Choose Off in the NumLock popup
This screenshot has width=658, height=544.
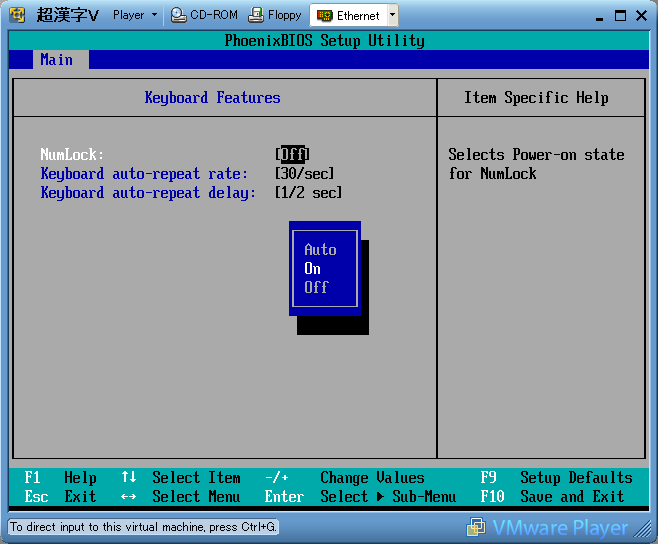316,287
